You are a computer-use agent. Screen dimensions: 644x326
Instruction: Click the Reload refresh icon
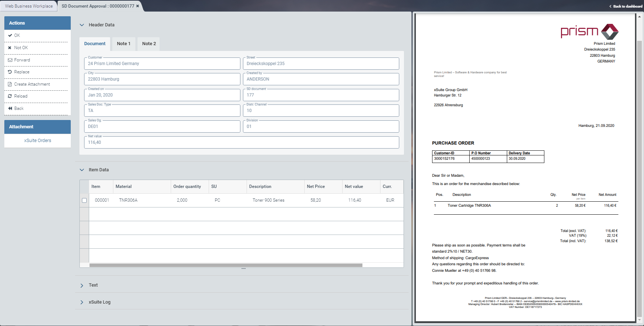(10, 96)
